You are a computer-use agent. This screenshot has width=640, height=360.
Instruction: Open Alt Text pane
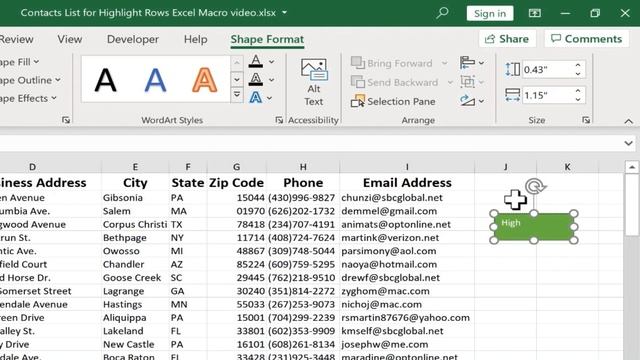pos(313,83)
